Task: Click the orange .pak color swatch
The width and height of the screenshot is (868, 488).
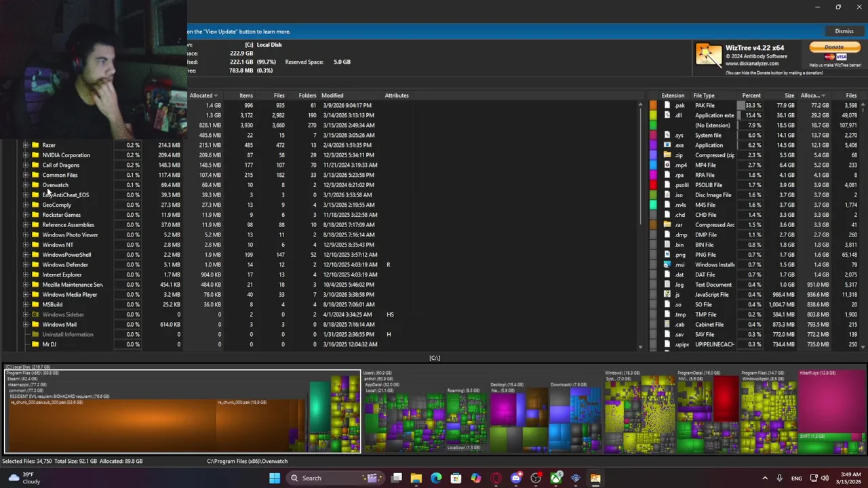Action: point(653,105)
